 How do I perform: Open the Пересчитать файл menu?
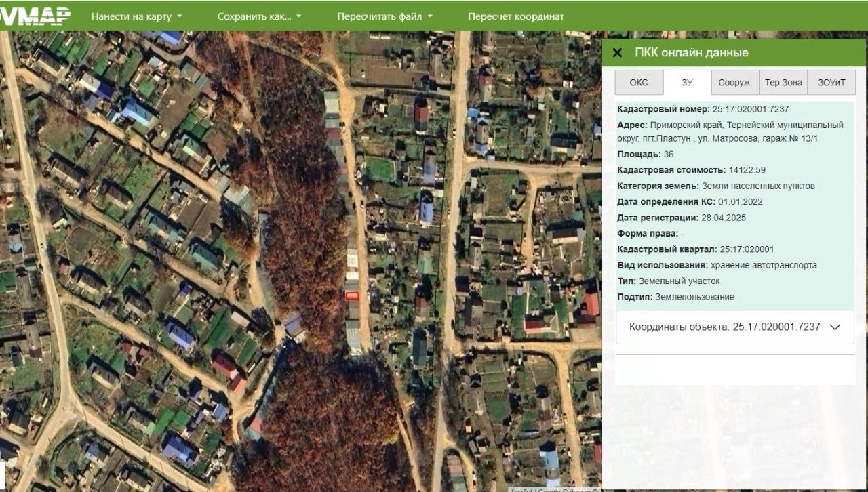pos(384,16)
